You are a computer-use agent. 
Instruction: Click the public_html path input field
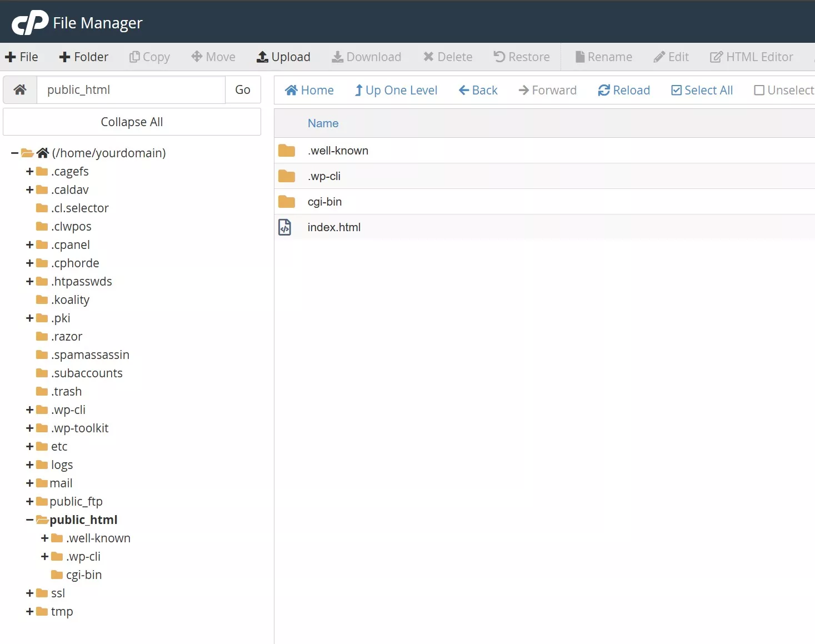click(131, 89)
